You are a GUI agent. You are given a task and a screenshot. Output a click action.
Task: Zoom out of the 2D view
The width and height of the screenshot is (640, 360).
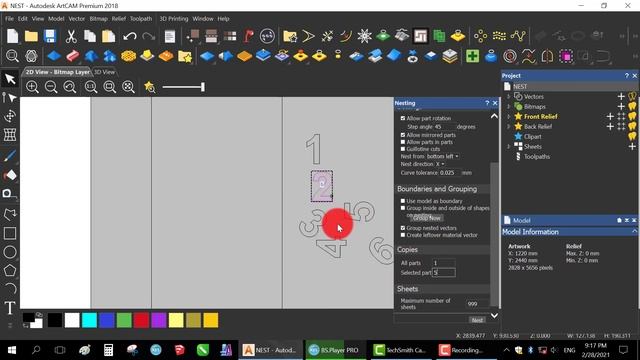51,87
